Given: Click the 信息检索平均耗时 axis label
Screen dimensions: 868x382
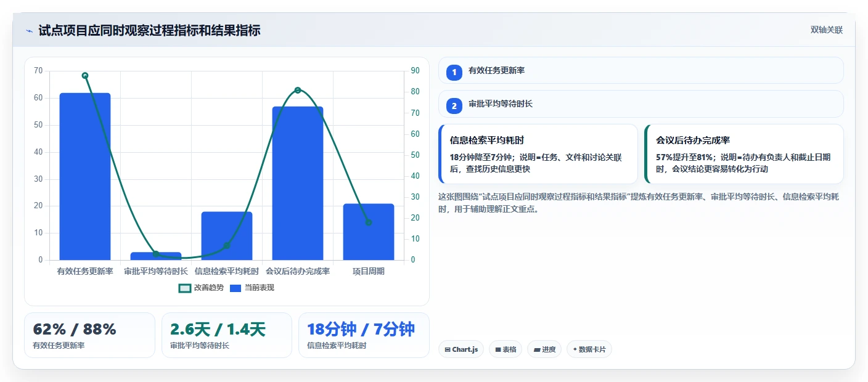Looking at the screenshot, I should click(x=227, y=271).
